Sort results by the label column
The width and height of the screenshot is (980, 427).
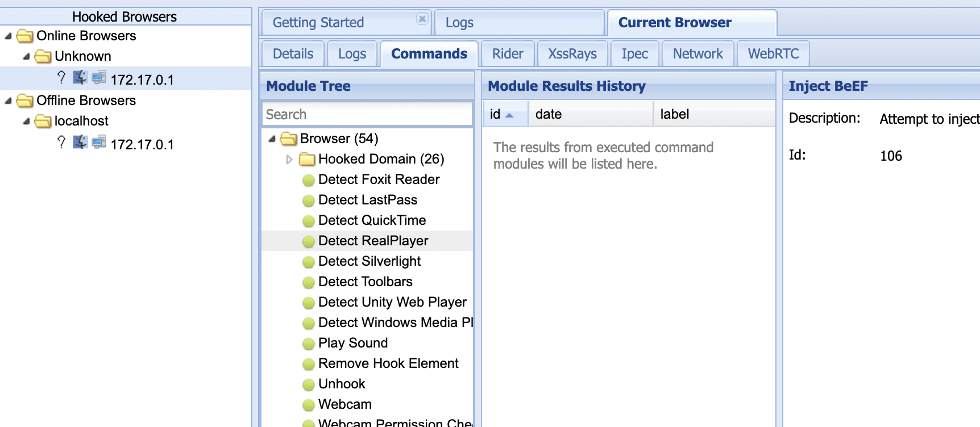[714, 114]
